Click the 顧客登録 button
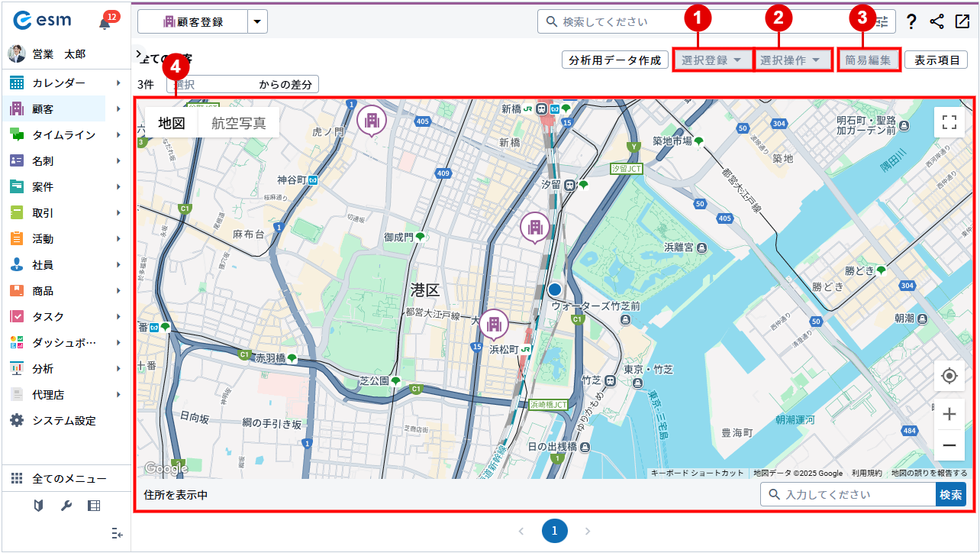The width and height of the screenshot is (980, 553). pos(193,22)
